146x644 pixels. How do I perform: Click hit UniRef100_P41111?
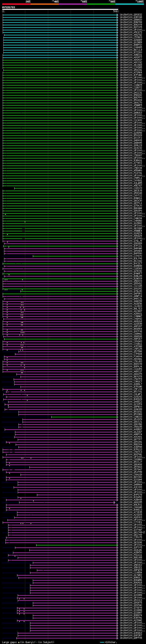click(131, 555)
